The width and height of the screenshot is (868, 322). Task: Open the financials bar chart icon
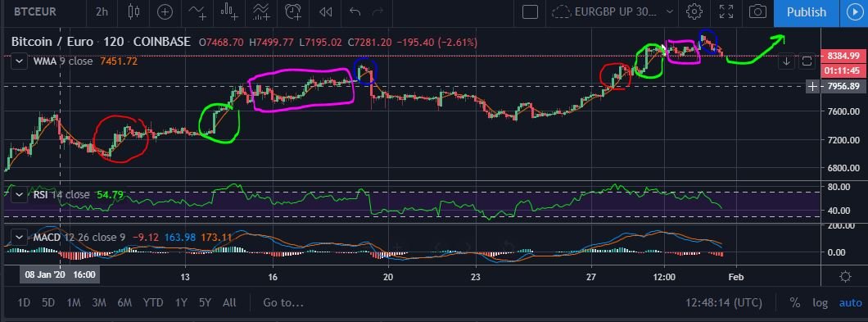point(229,11)
